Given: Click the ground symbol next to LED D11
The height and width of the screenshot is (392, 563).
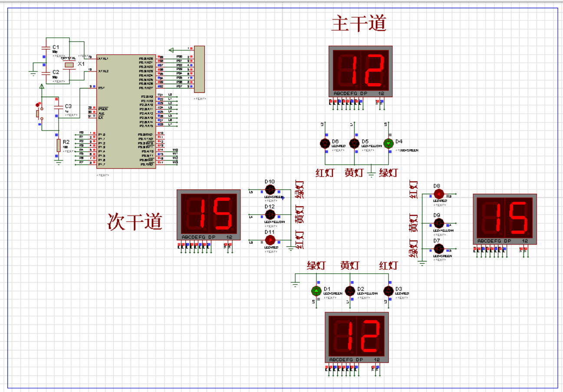Looking at the screenshot, I should click(290, 248).
